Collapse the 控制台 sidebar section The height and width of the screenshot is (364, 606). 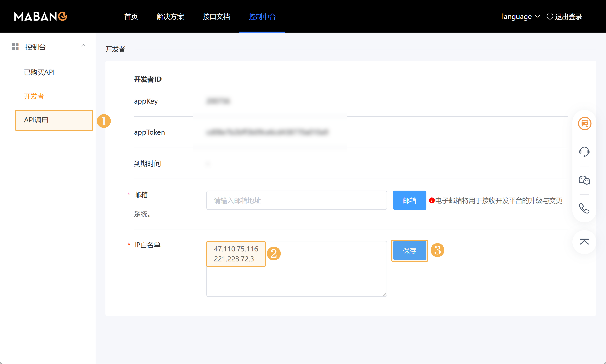83,46
